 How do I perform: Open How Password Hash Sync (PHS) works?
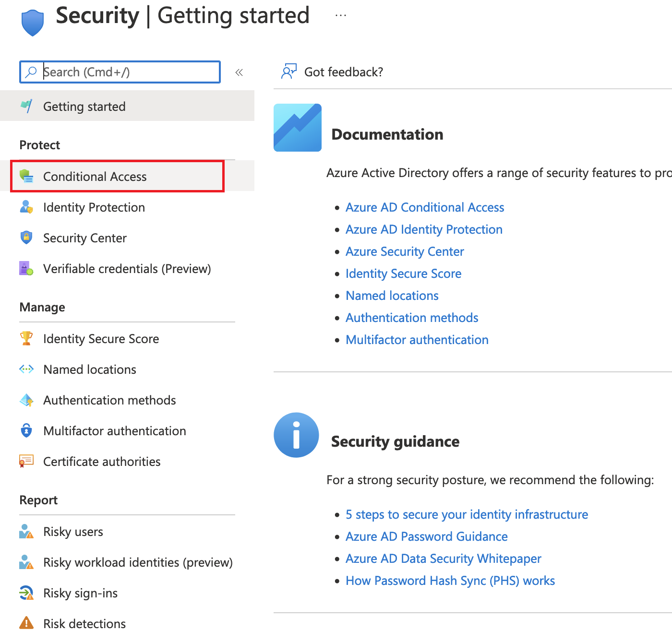pos(450,580)
